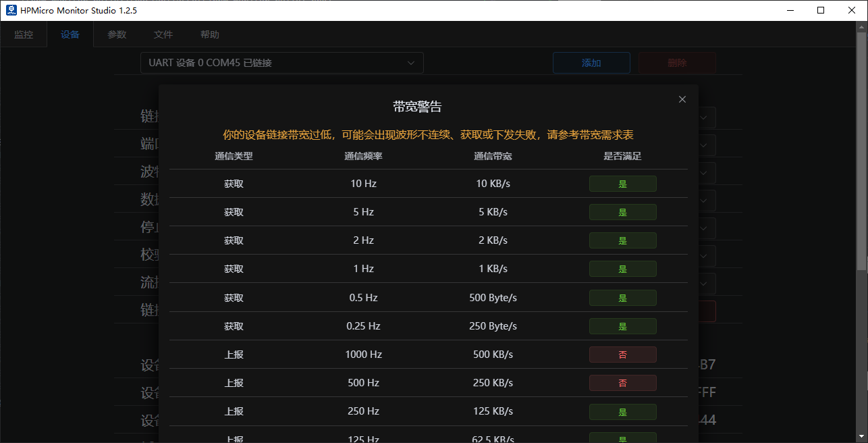
Task: Click 是 tag in the 2 Hz row
Action: tap(623, 240)
